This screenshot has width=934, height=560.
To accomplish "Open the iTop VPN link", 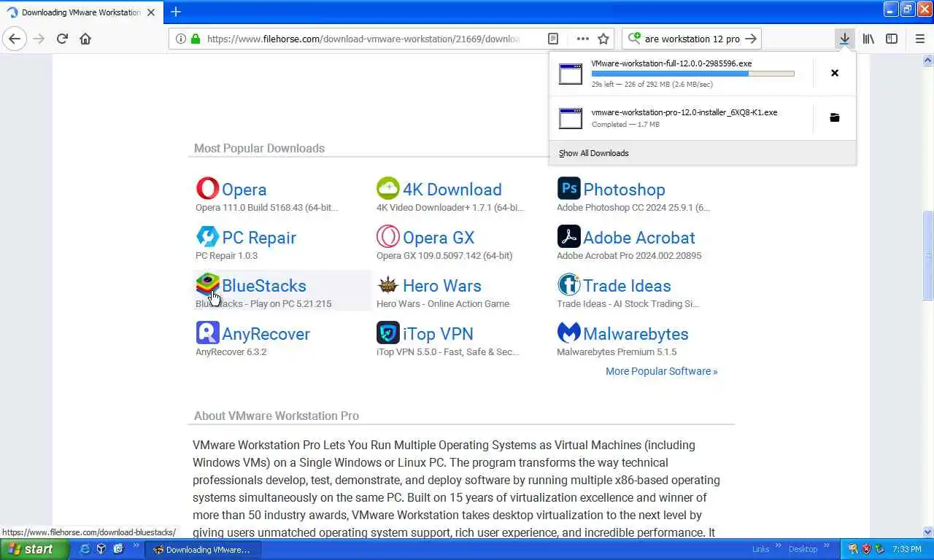I will coord(438,334).
